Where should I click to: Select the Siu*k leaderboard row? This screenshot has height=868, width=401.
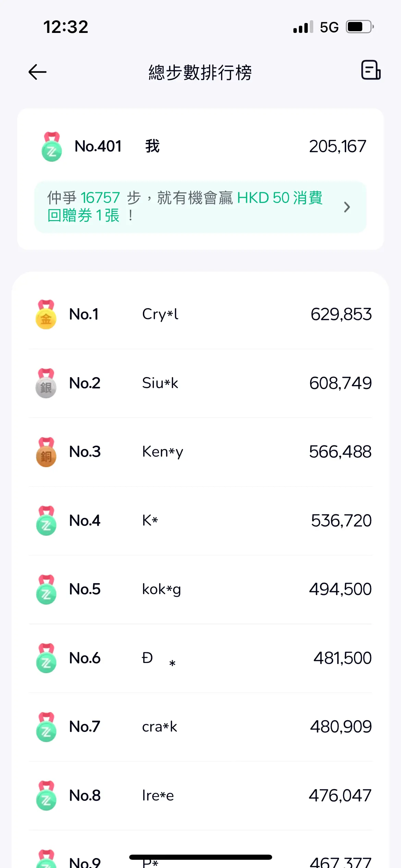click(200, 383)
